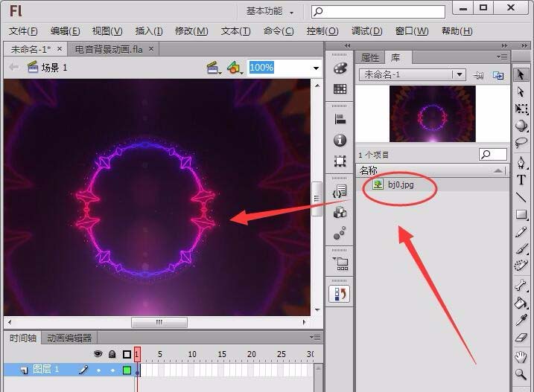Close the 未命名-1* document tab
The height and width of the screenshot is (392, 534).
[x=60, y=48]
